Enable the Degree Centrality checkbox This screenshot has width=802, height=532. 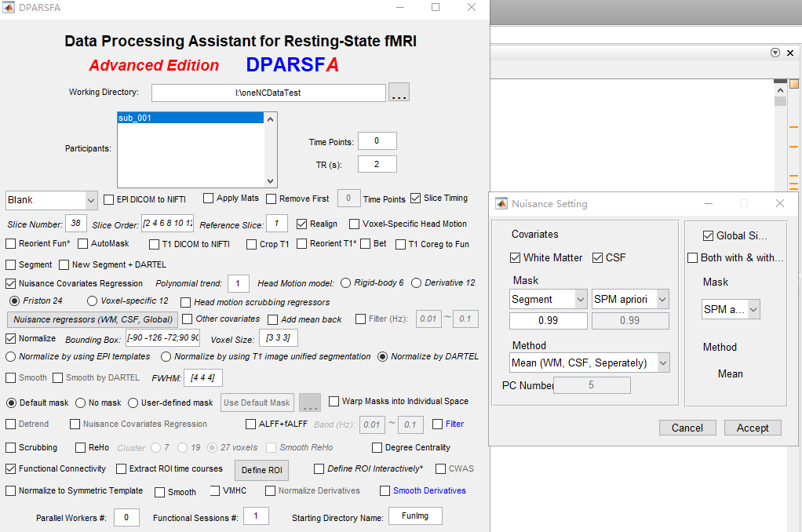(377, 447)
